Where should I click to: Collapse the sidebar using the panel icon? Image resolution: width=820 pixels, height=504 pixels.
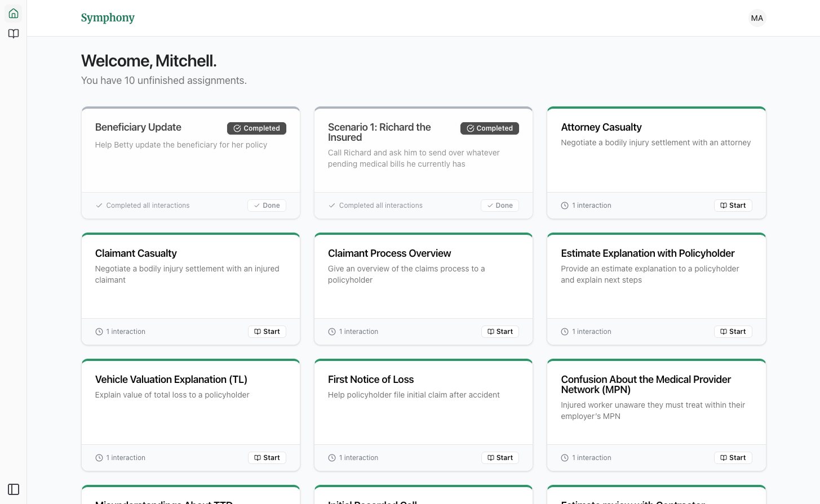pyautogui.click(x=13, y=489)
